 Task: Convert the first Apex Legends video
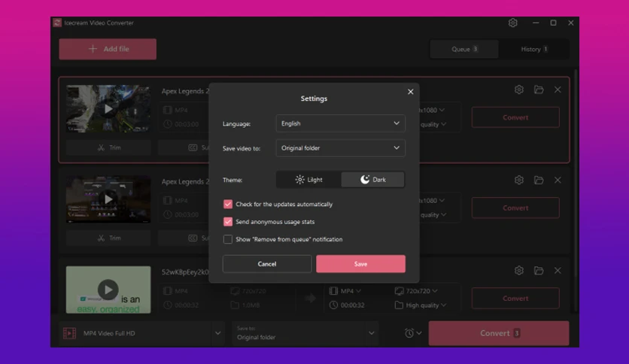click(515, 117)
